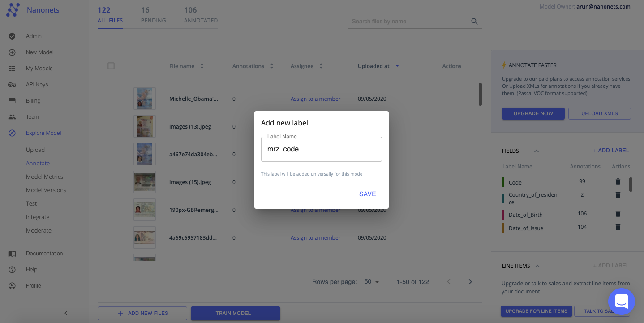Switch to the Pending tab
The width and height of the screenshot is (644, 323).
tap(153, 15)
